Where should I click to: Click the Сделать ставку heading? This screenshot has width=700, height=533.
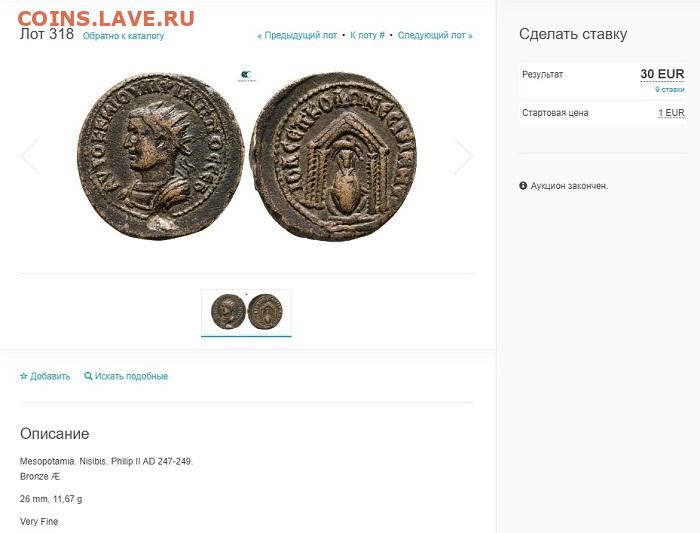573,34
